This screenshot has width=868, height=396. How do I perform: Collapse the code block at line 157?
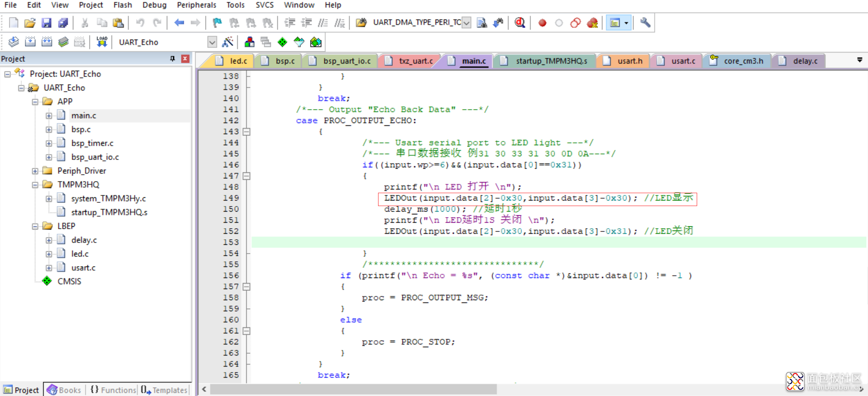point(247,287)
